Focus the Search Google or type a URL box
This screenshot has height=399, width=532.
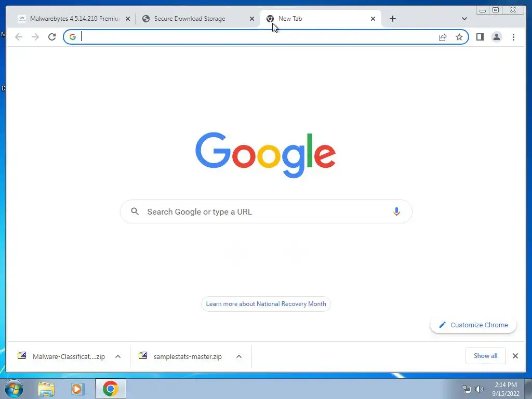(266, 212)
